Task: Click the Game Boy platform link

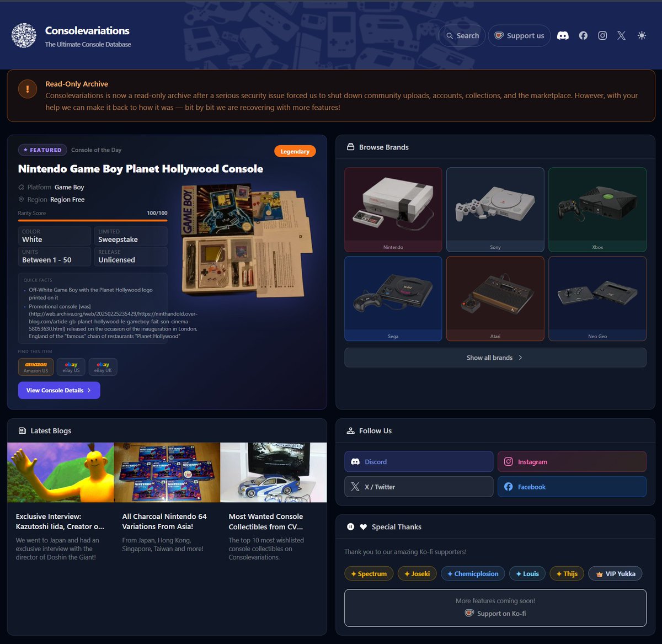Action: 69,187
